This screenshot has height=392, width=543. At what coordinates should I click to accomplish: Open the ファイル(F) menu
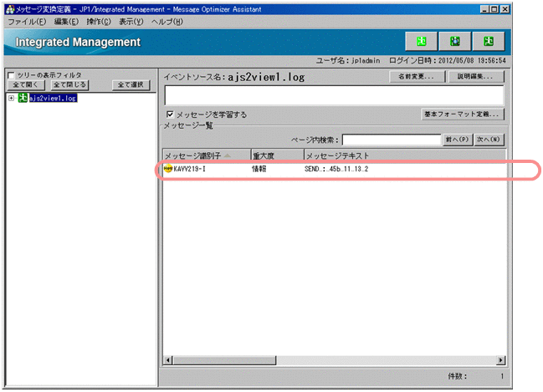pyautogui.click(x=27, y=22)
